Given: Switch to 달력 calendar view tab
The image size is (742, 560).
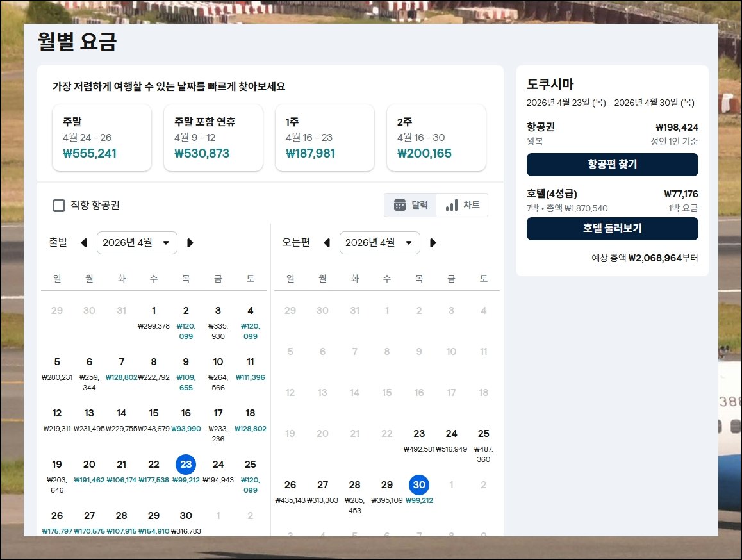Looking at the screenshot, I should (x=410, y=205).
